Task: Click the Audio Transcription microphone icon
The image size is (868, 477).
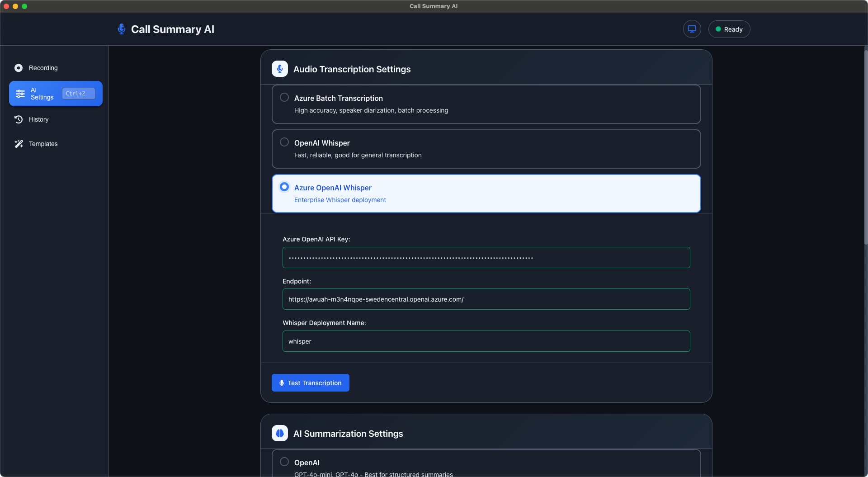Action: (x=280, y=69)
